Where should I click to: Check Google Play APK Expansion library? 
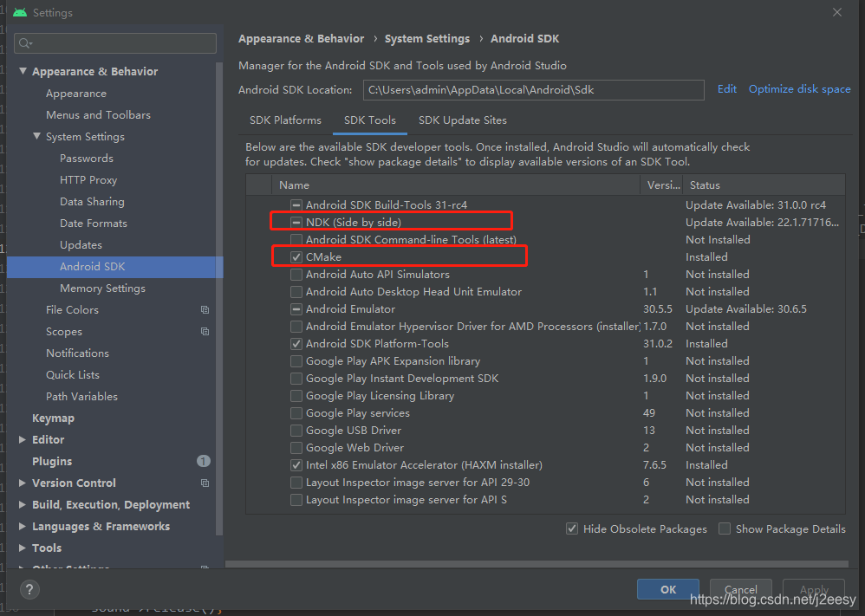[x=296, y=361]
